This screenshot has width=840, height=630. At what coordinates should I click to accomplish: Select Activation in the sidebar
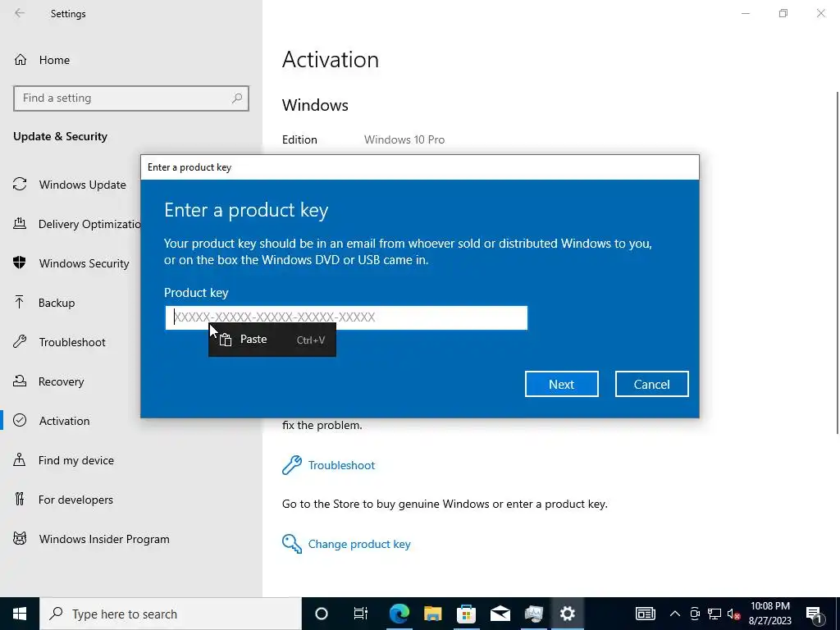(64, 421)
